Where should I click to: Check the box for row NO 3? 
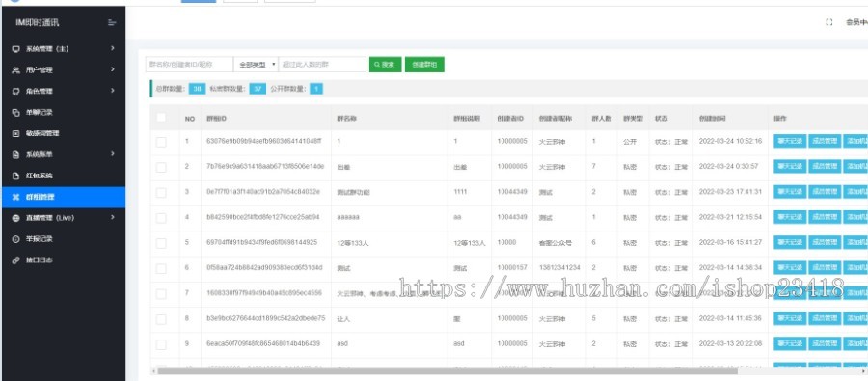[x=161, y=193]
